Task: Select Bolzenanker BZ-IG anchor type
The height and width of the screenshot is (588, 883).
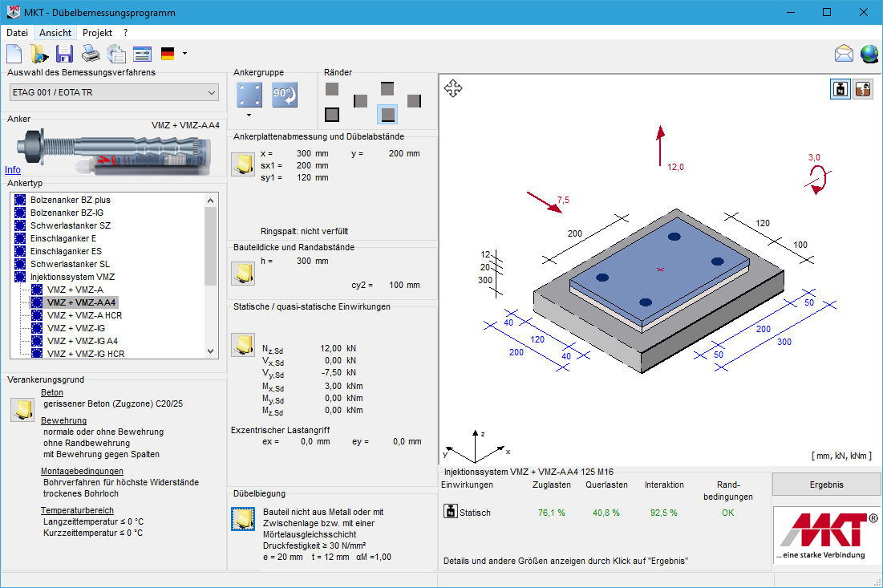Action: pyautogui.click(x=67, y=213)
